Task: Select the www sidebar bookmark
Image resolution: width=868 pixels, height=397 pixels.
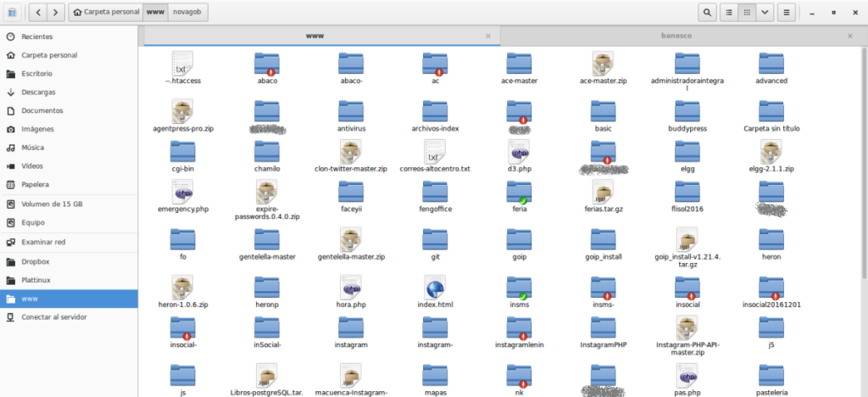Action: [x=69, y=299]
